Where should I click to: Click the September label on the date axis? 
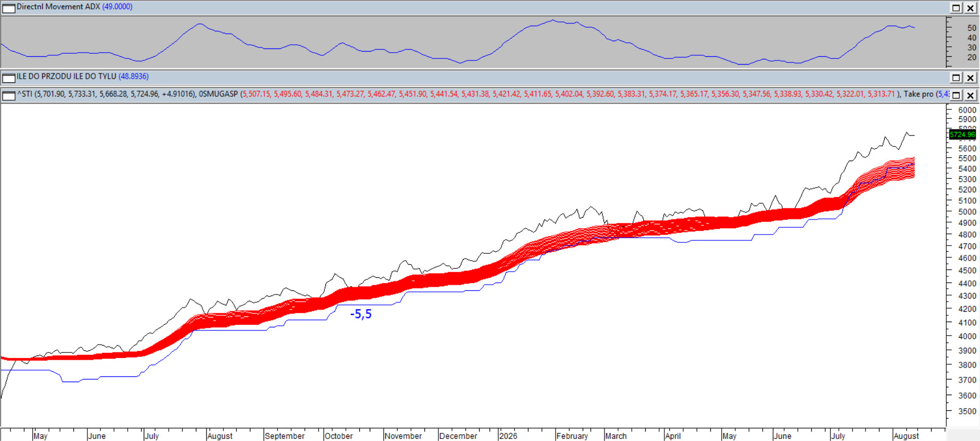click(x=284, y=436)
